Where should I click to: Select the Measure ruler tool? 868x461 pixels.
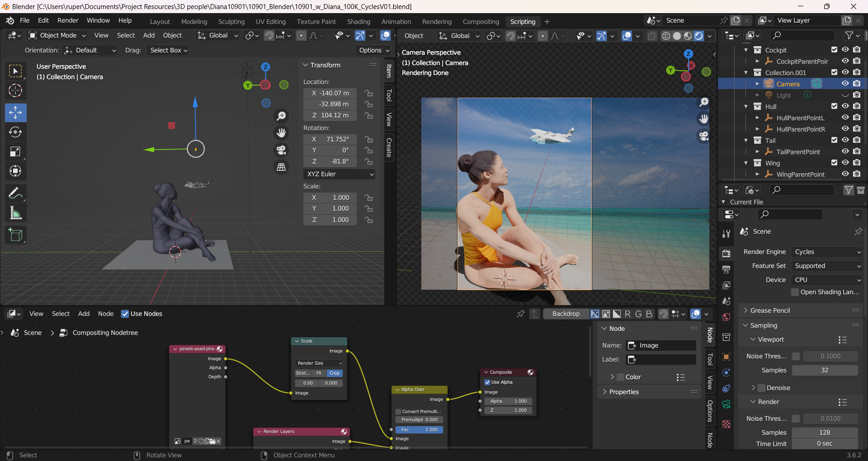tap(15, 213)
